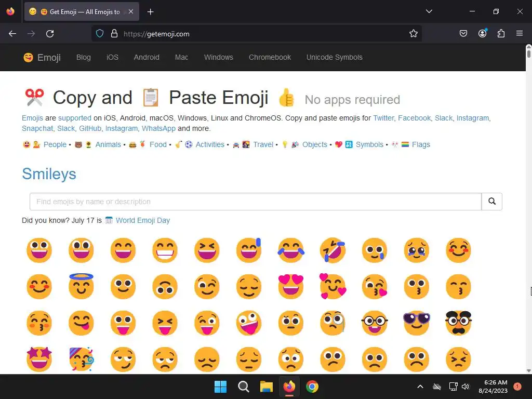Jump to the Animals category

(x=108, y=144)
